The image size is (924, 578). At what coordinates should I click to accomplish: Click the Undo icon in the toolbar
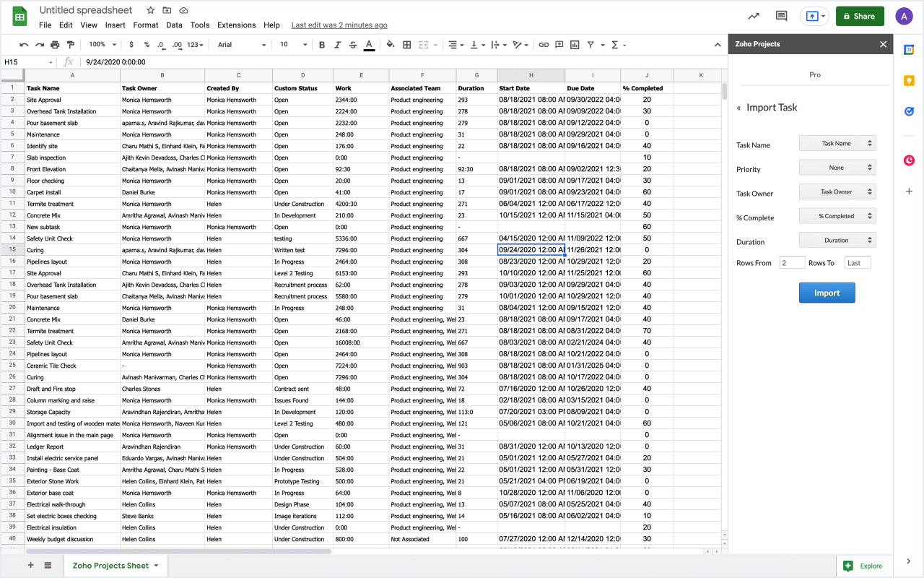(24, 45)
